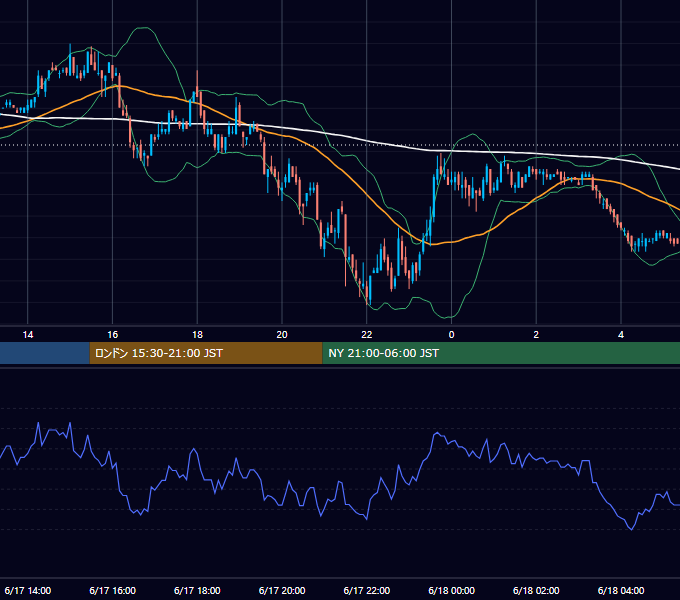Screen dimensions: 680x600
Task: Click the 6/17 20:00 date label
Action: [282, 590]
